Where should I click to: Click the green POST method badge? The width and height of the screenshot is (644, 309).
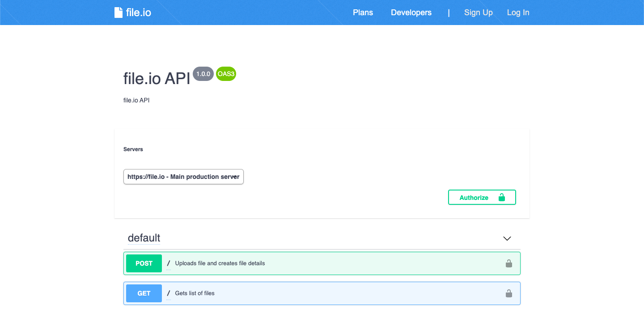pyautogui.click(x=144, y=263)
